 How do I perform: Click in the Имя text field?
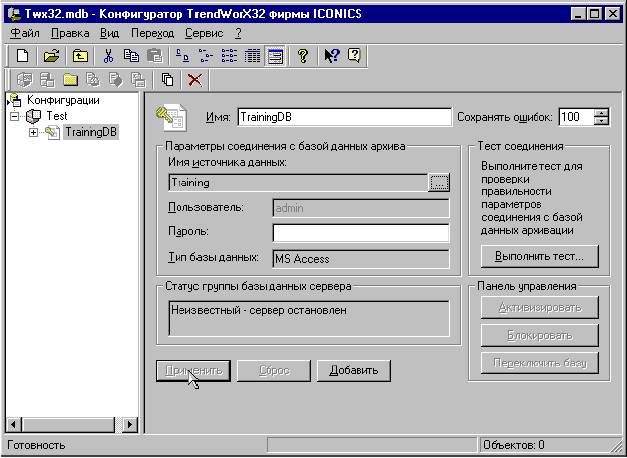pos(344,117)
